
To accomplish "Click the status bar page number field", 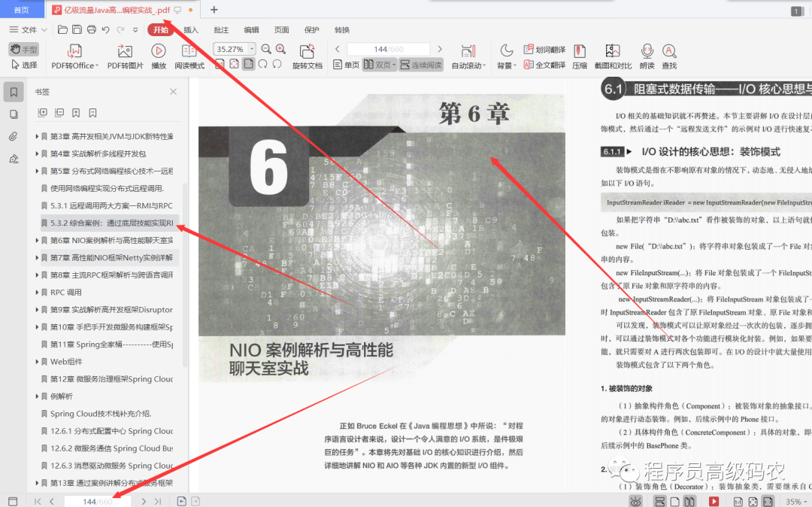I will click(97, 501).
